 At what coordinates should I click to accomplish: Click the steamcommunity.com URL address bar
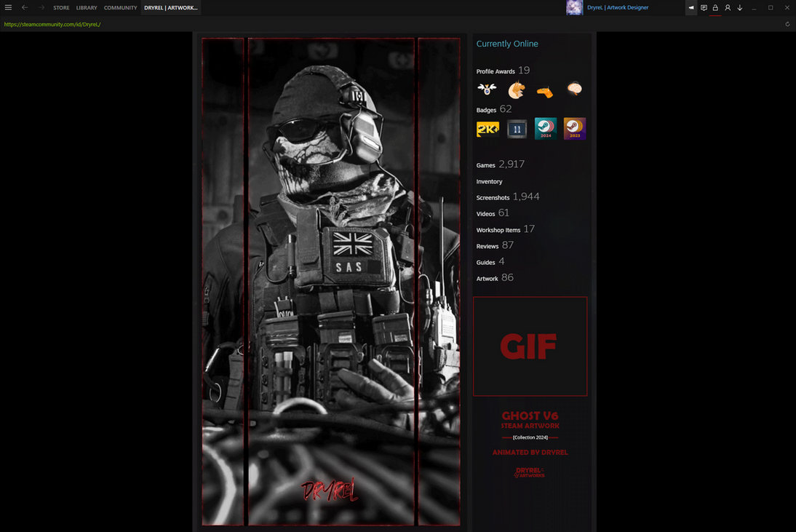(x=52, y=24)
